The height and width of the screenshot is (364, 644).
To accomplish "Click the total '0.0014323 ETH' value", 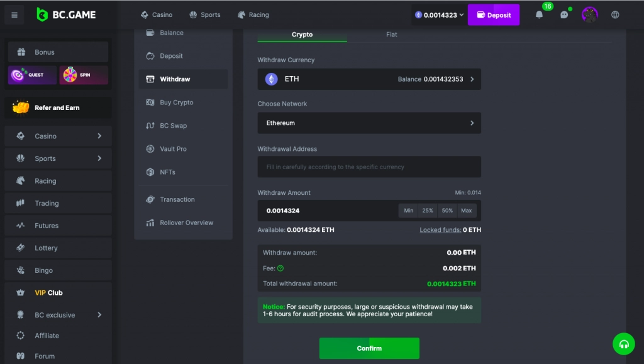I will coord(452,284).
